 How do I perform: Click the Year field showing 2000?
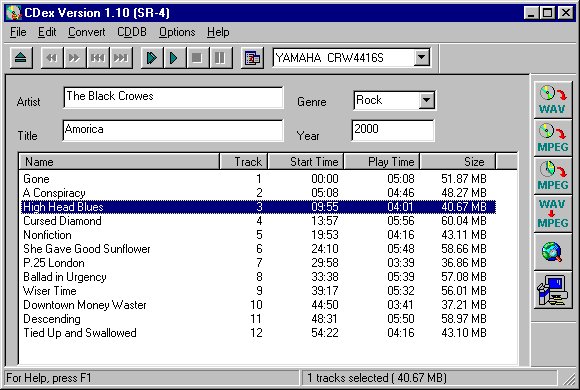tap(392, 130)
